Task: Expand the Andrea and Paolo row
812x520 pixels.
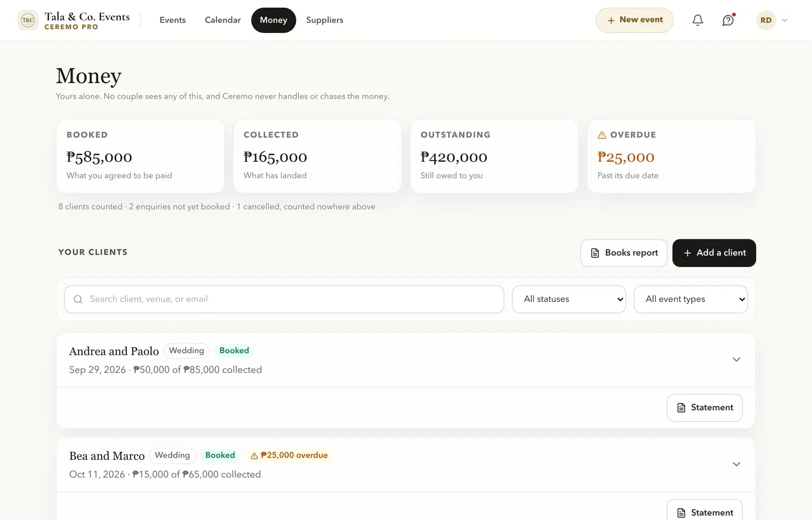Action: pyautogui.click(x=736, y=360)
